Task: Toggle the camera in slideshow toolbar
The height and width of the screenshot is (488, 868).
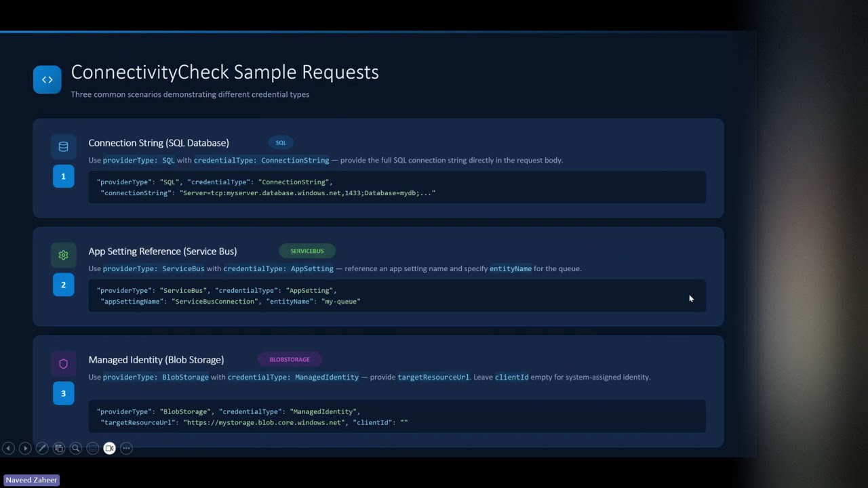Action: click(109, 448)
